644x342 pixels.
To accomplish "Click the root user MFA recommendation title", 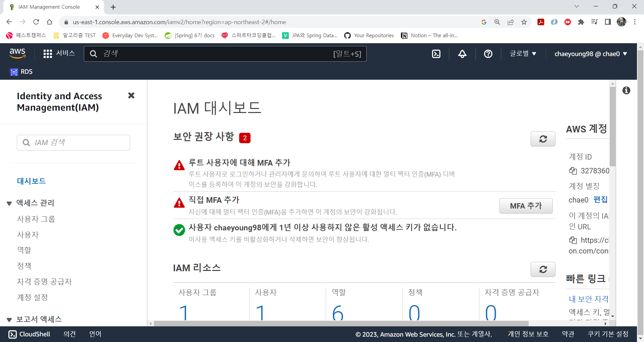I will click(x=239, y=163).
